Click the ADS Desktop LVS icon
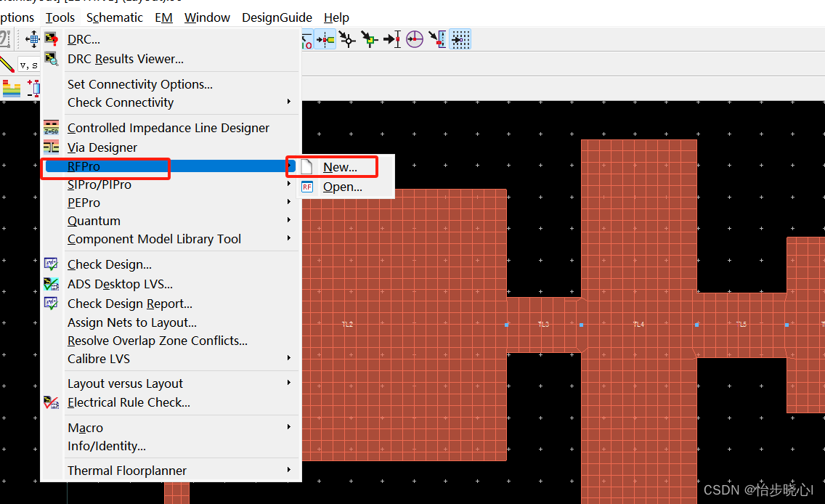The height and width of the screenshot is (504, 825). [51, 284]
